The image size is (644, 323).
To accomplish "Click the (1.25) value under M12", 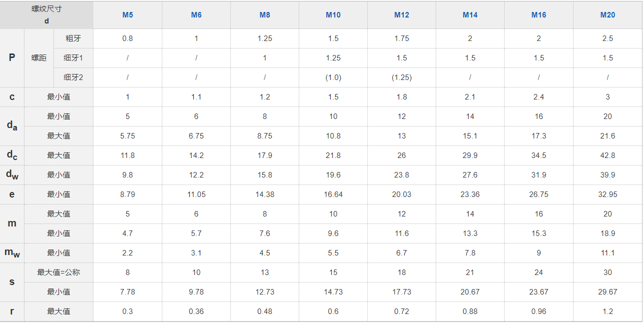I will coord(402,77).
